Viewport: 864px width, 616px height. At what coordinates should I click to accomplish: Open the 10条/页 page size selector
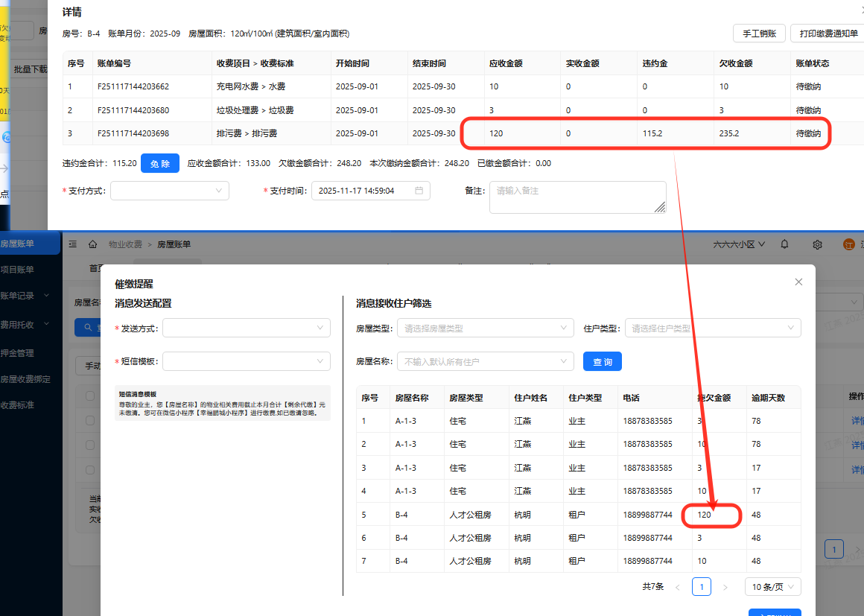point(773,587)
